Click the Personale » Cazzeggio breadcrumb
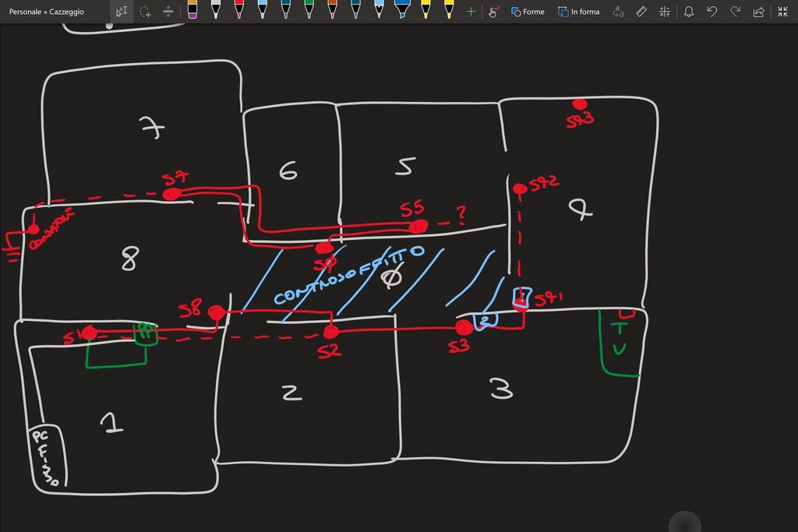Screen dimensions: 798x532 [x=47, y=12]
